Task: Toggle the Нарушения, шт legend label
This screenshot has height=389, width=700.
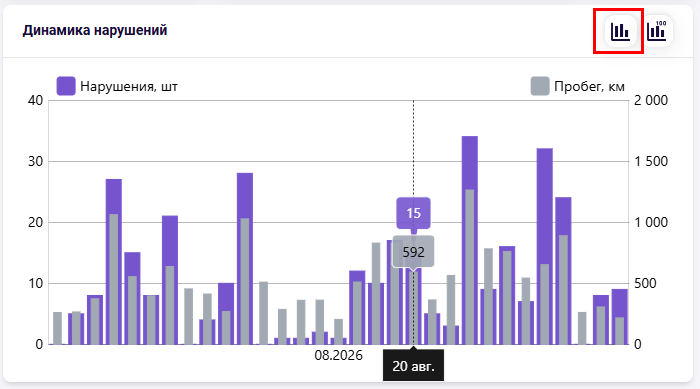Action: point(129,86)
